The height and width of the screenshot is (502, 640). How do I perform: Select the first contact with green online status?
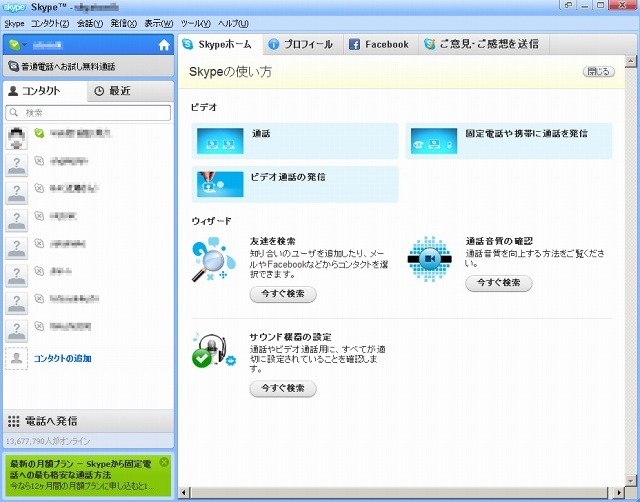(x=88, y=138)
